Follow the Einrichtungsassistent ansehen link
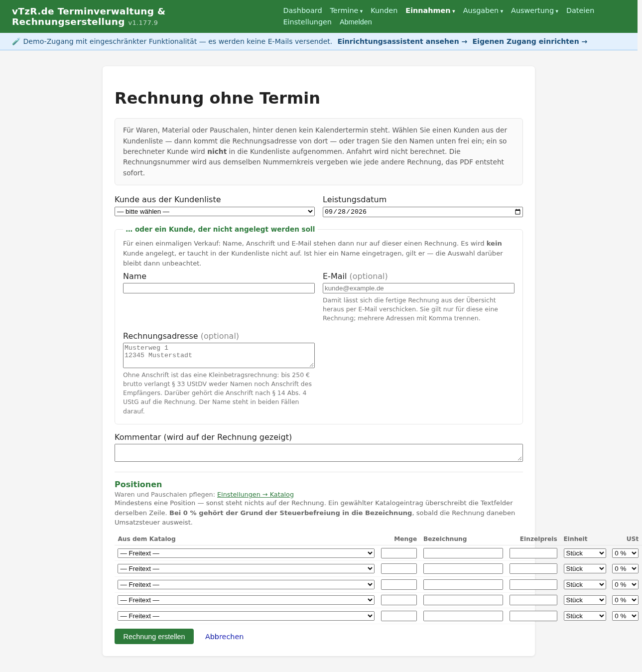 pyautogui.click(x=402, y=41)
